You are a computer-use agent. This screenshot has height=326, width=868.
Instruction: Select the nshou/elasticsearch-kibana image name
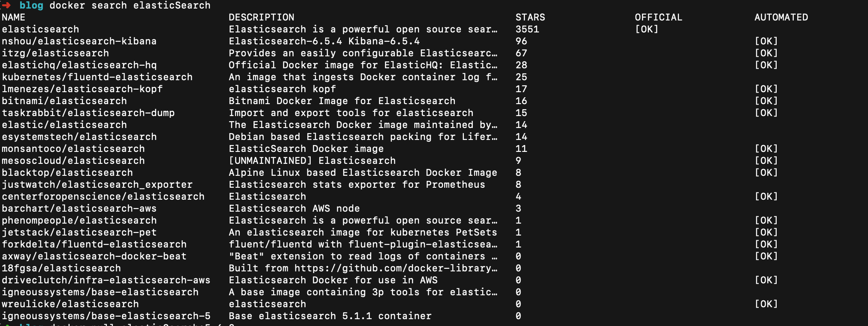[x=79, y=41]
